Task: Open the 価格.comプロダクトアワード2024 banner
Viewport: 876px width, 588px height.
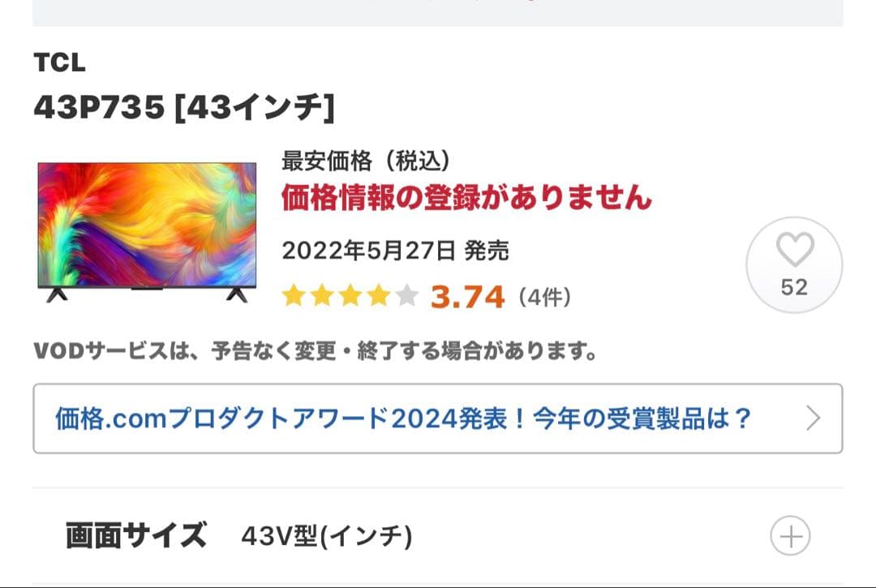Action: (x=400, y=416)
